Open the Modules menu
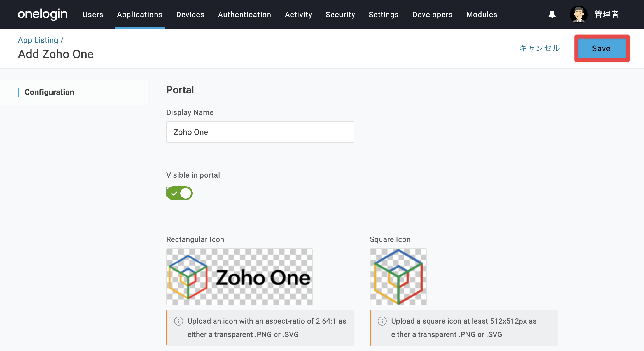644x351 pixels. (482, 15)
